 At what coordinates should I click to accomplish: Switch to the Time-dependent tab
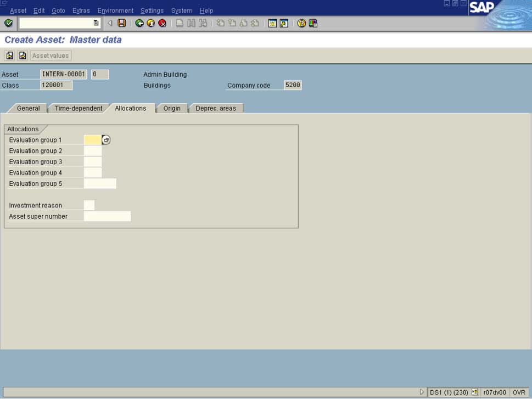77,108
